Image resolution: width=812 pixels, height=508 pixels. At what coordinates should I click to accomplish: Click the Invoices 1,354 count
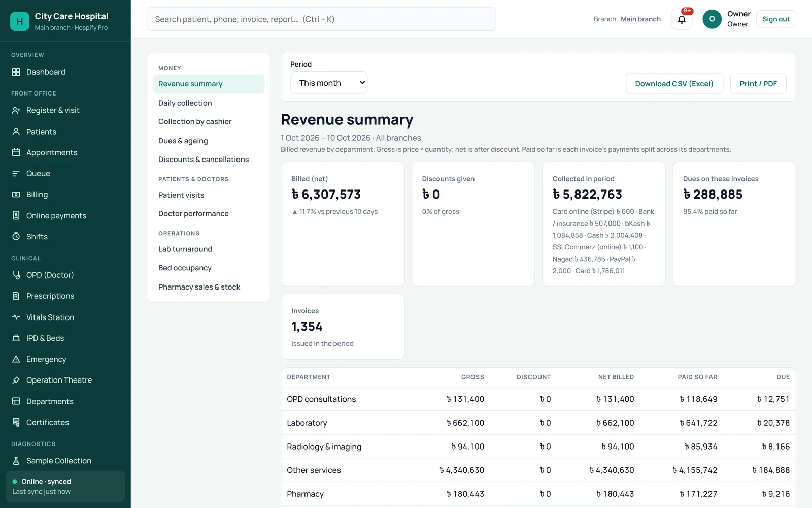coord(307,327)
